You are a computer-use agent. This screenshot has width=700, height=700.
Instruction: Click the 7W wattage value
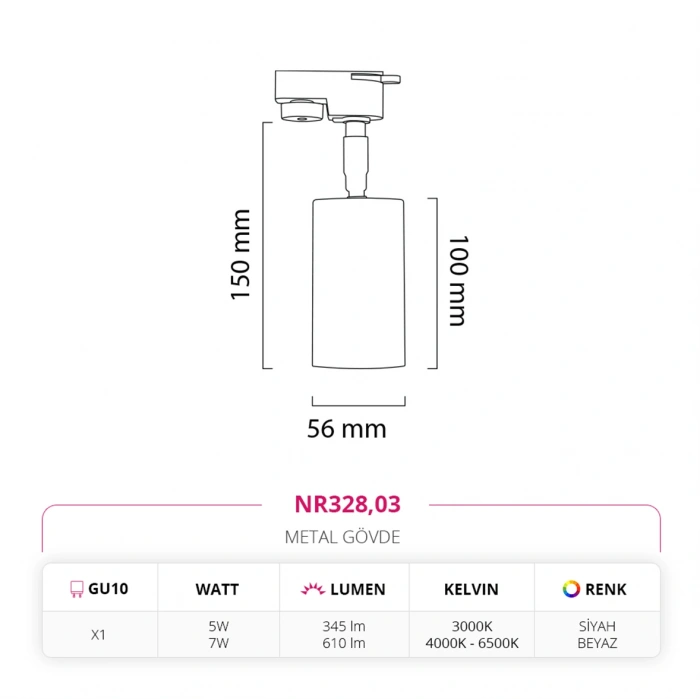(x=217, y=643)
